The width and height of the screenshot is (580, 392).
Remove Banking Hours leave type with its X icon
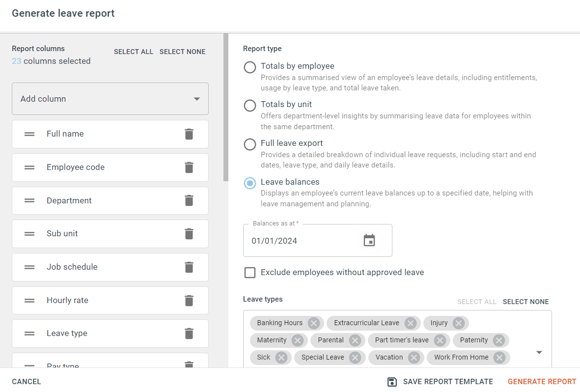[314, 323]
